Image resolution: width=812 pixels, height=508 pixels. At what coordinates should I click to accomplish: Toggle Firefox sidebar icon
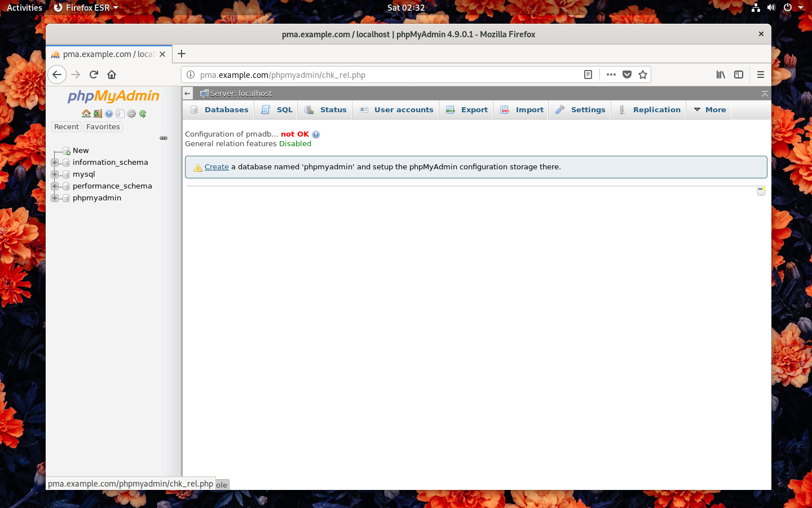tap(739, 75)
